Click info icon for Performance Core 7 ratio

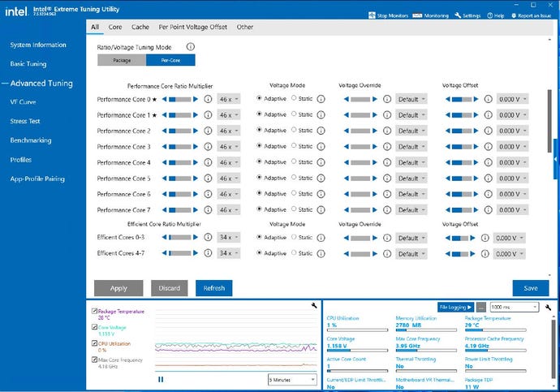208,210
